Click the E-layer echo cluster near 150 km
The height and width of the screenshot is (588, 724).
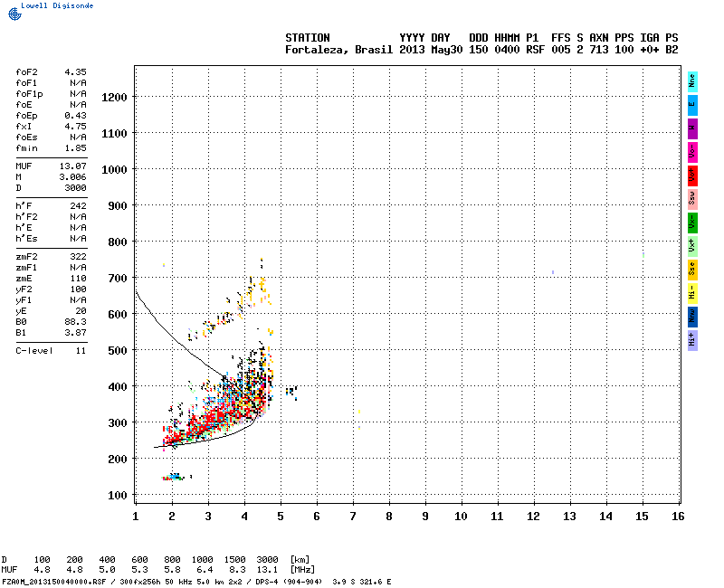click(x=175, y=478)
